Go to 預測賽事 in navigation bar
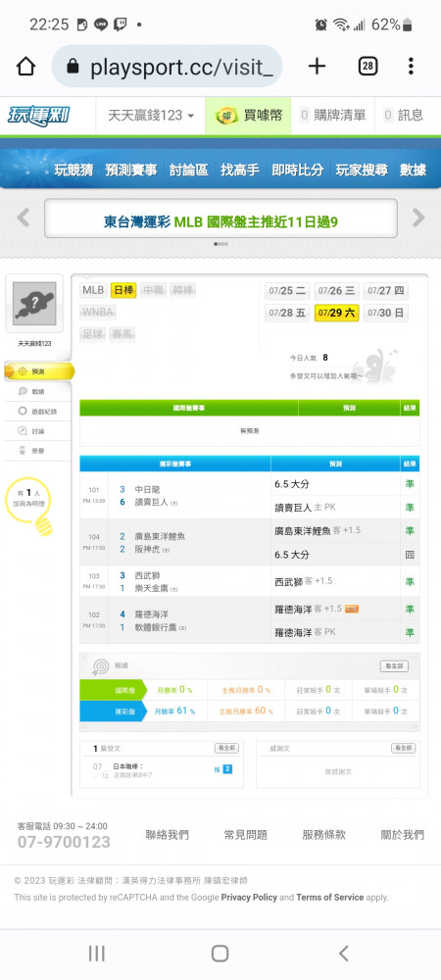The height and width of the screenshot is (980, 441). [130, 170]
